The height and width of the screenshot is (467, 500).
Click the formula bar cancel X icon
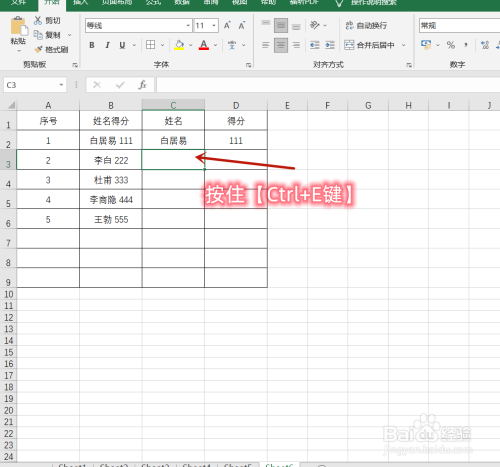[x=97, y=85]
